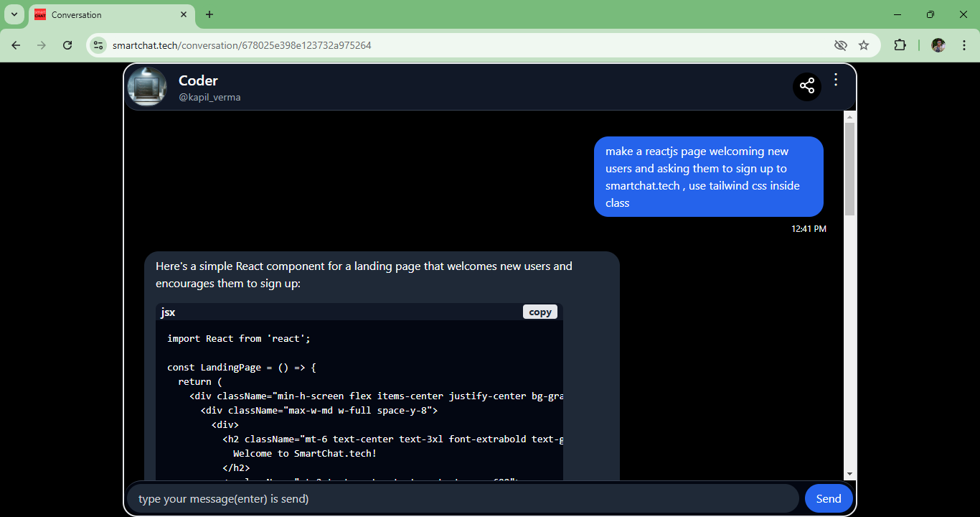Screen dimensions: 980x517
Task: Click the 'max-w-md w-full space-y-8' code line
Action: coord(319,410)
